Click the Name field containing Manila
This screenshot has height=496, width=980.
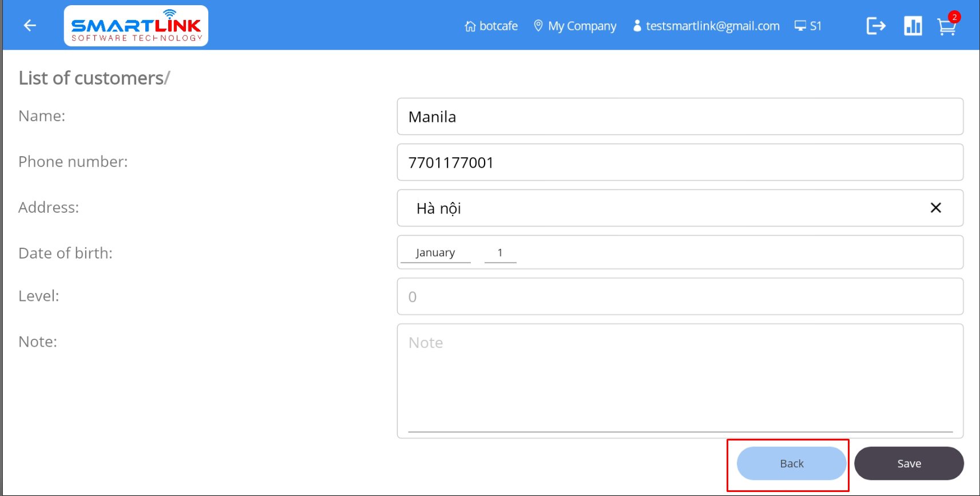(680, 117)
